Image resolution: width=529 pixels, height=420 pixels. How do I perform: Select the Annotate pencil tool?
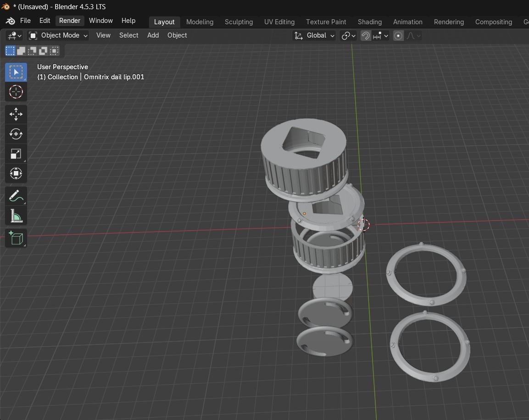click(x=16, y=196)
